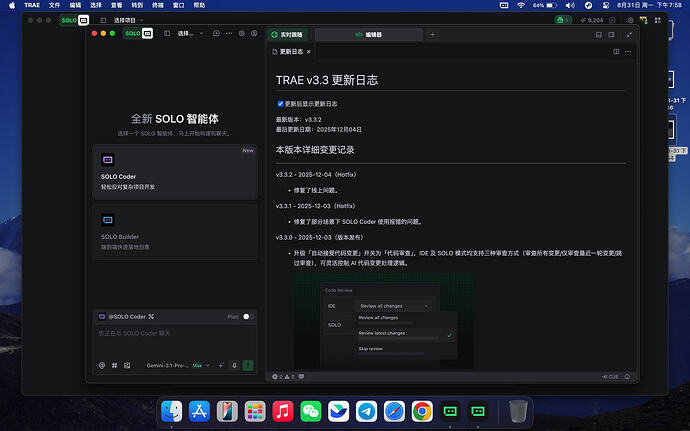Switch to the 实时跟随 tab
The width and height of the screenshot is (690, 431).
click(x=287, y=34)
